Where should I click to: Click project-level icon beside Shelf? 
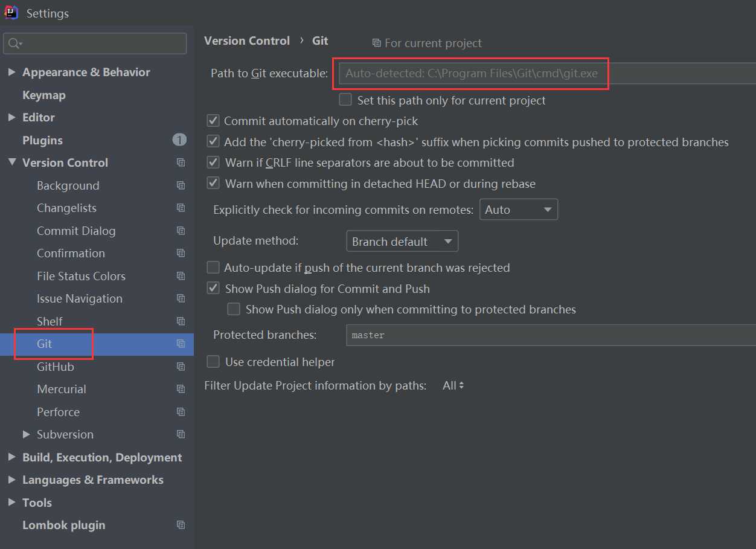(x=181, y=321)
